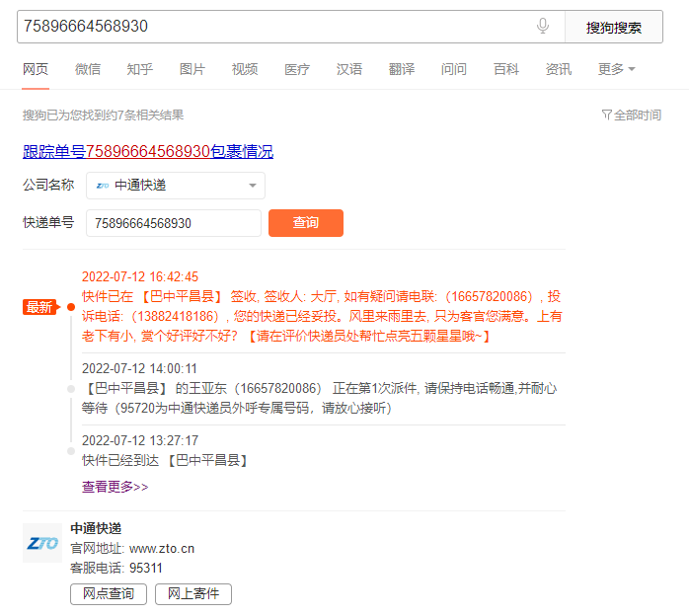The width and height of the screenshot is (689, 616).
Task: Open the 汉语 tab
Action: coord(349,69)
